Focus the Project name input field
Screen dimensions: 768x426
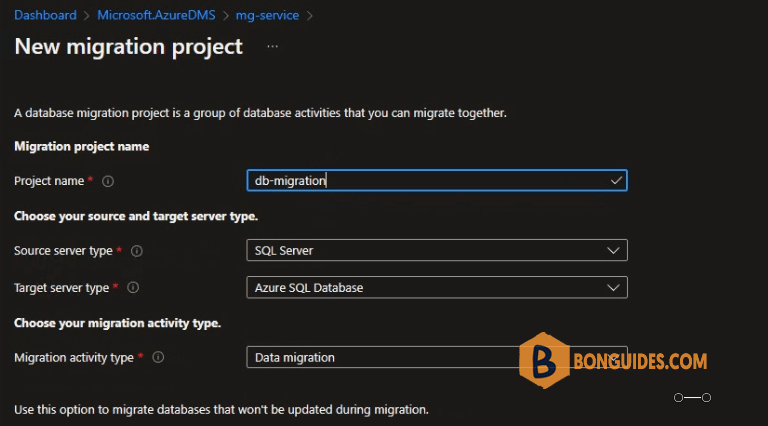[x=437, y=181]
